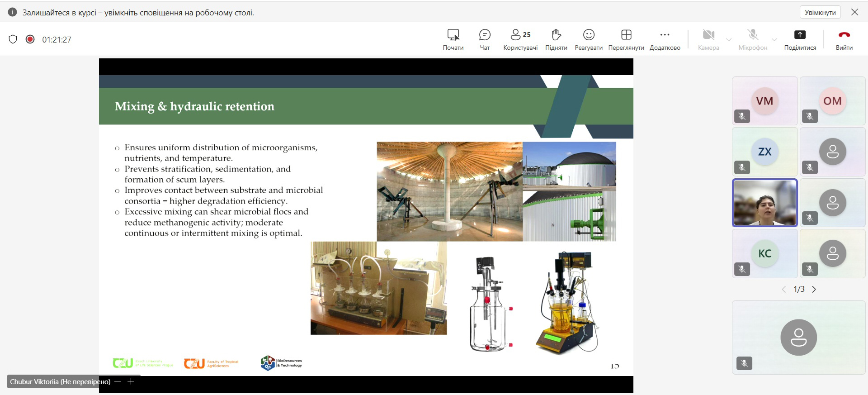Viewport: 868px width, 395px height.
Task: Dismiss the notification banner
Action: coord(854,12)
